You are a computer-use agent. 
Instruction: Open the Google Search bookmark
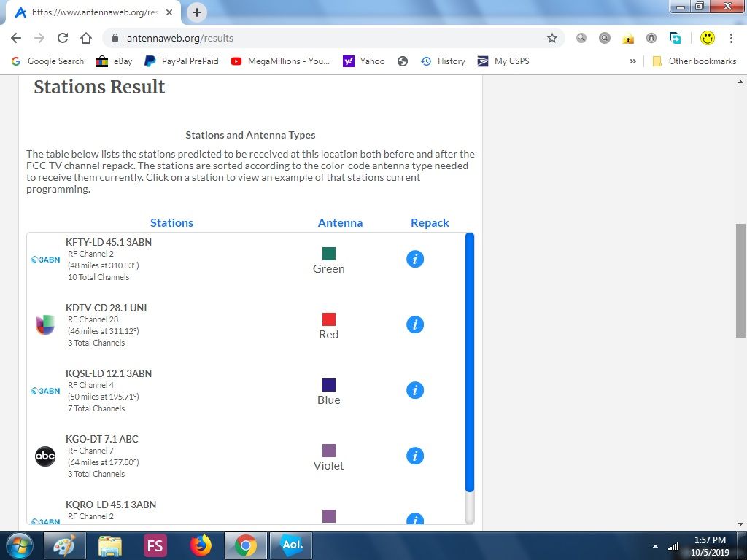47,61
